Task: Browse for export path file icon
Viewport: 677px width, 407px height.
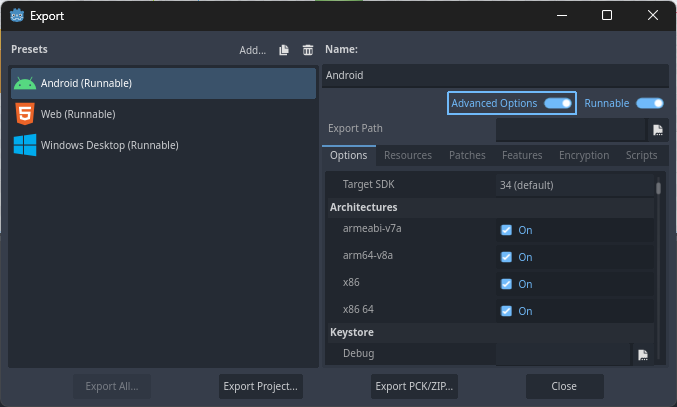Action: (x=658, y=130)
